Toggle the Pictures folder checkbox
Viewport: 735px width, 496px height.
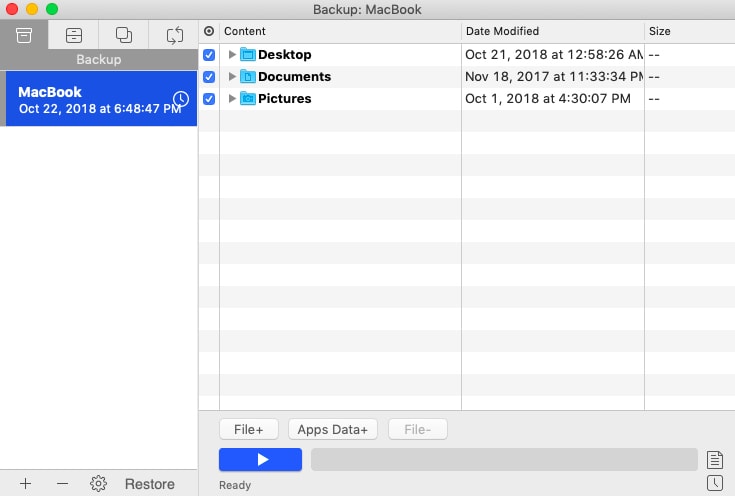coord(209,99)
